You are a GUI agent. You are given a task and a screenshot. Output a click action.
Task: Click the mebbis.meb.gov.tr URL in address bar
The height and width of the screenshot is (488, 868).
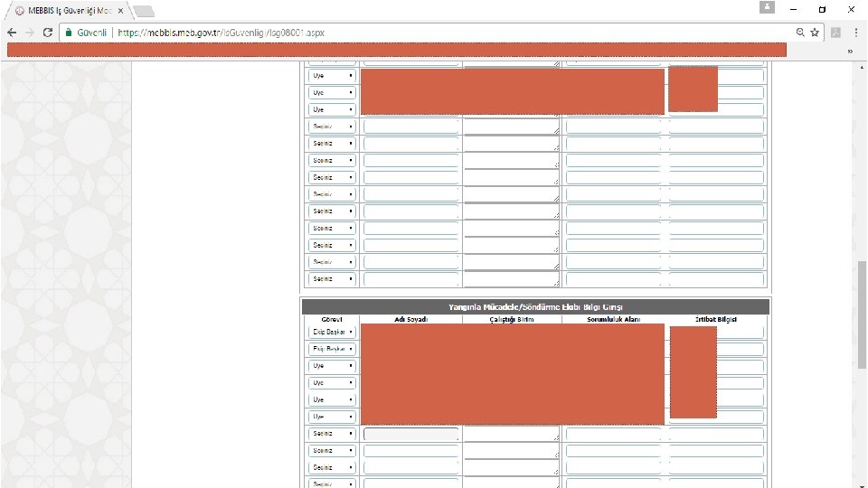pyautogui.click(x=222, y=33)
